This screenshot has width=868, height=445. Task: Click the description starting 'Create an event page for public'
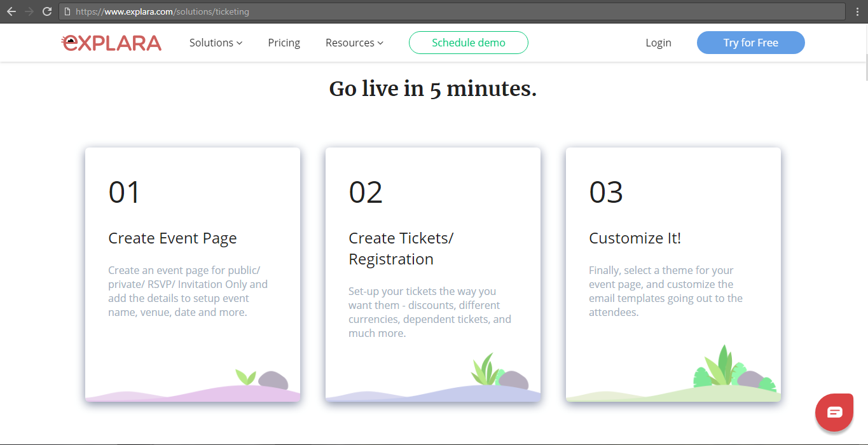[x=188, y=291]
